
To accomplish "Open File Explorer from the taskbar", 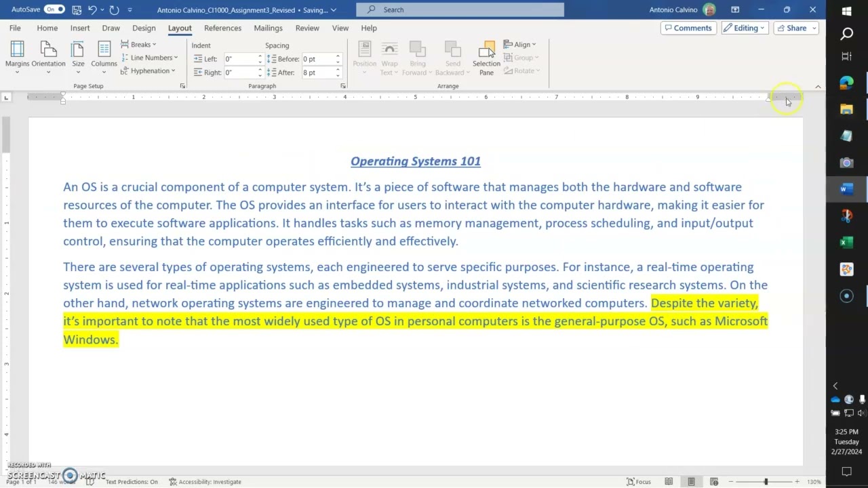I will [846, 109].
